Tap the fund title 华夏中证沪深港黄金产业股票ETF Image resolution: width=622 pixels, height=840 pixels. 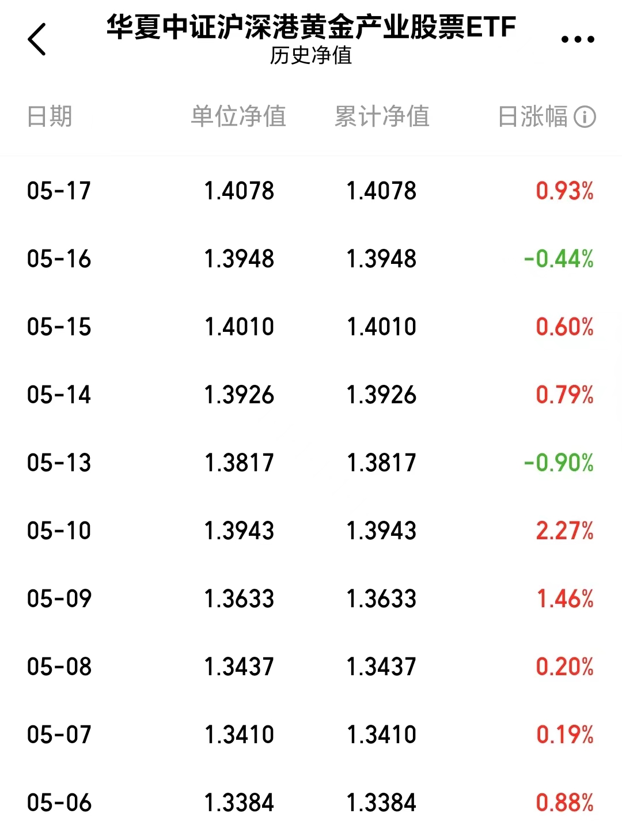coord(311,27)
